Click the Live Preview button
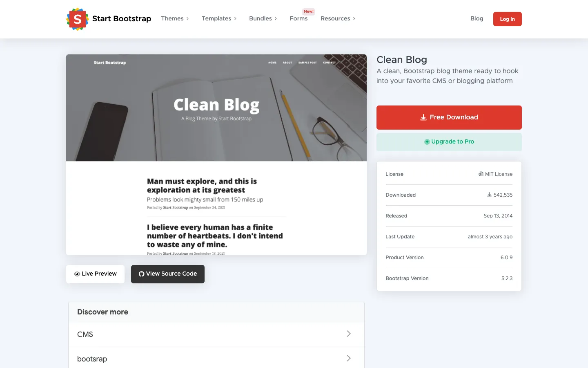 (x=95, y=274)
